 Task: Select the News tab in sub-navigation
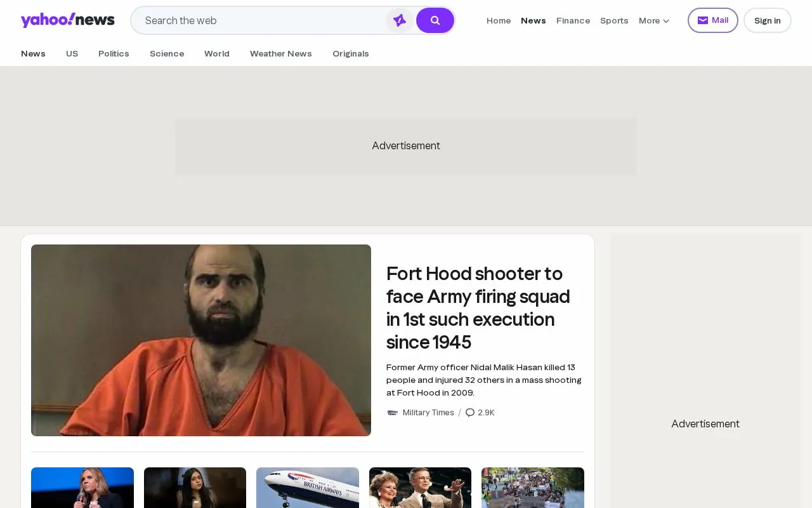pyautogui.click(x=33, y=53)
